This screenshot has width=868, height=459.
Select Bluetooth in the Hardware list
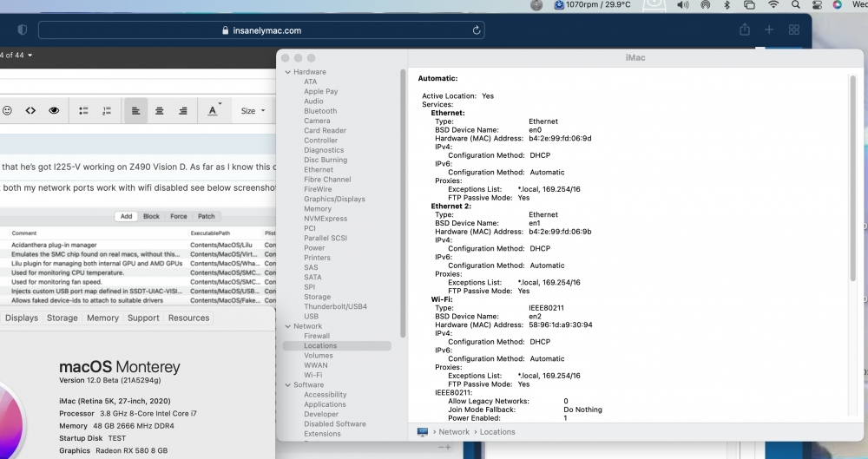click(320, 111)
